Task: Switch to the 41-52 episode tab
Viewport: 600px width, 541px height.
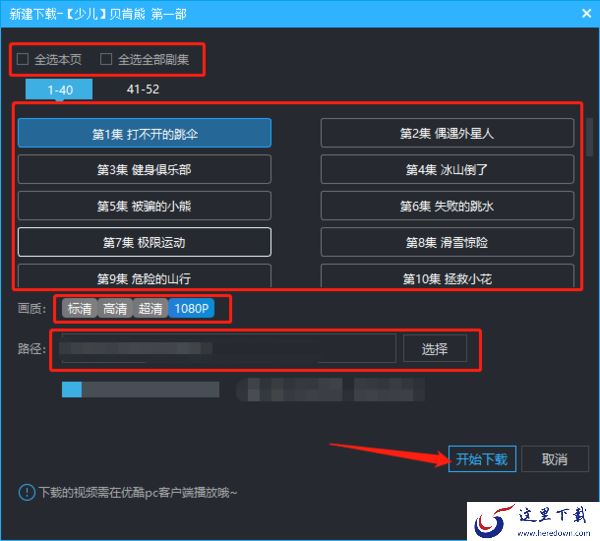Action: pos(143,90)
